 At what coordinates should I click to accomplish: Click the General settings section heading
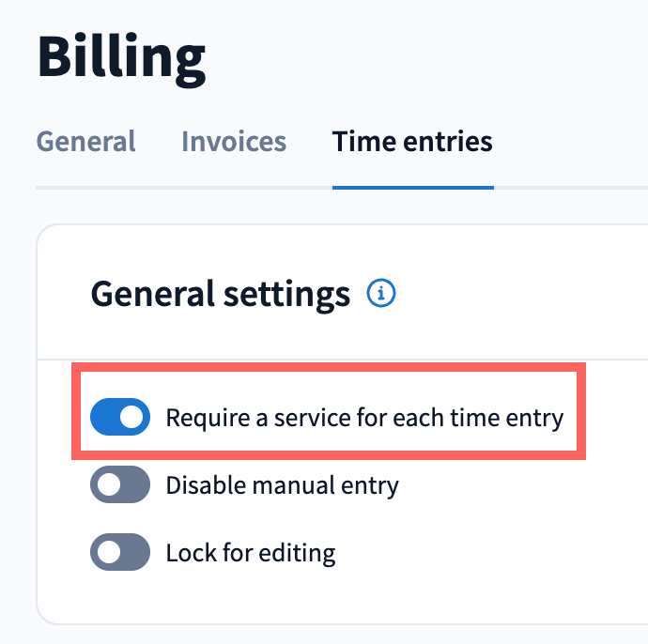[220, 294]
